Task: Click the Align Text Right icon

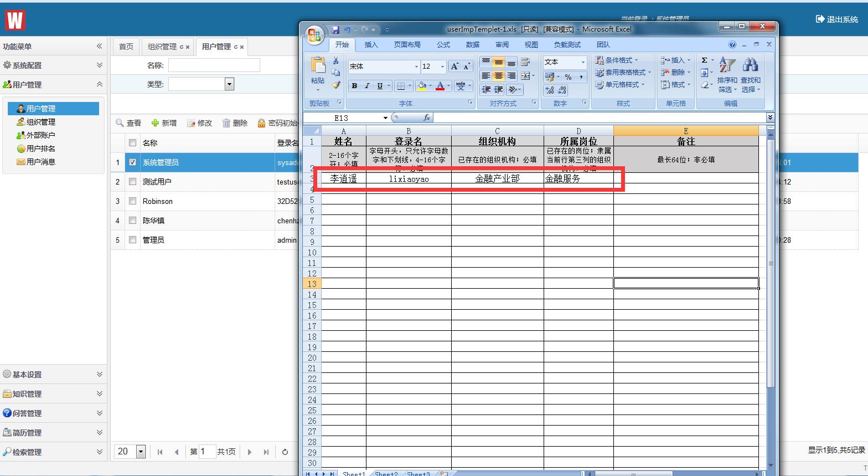Action: (x=512, y=76)
